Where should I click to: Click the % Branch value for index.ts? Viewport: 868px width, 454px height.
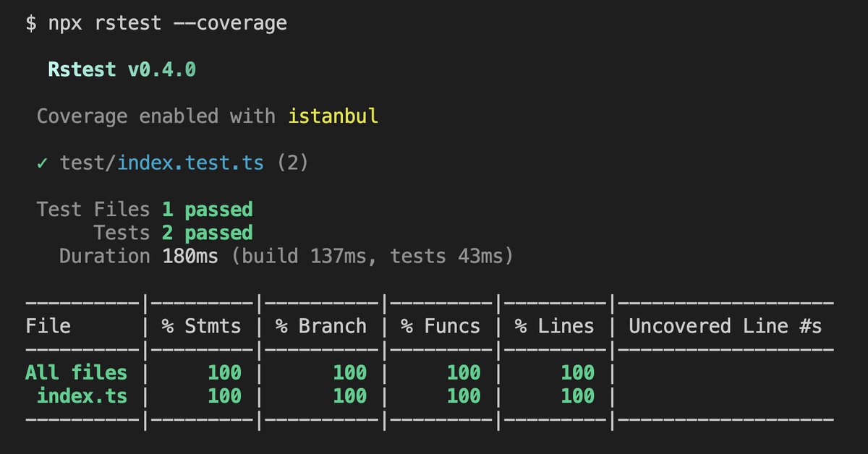point(349,395)
